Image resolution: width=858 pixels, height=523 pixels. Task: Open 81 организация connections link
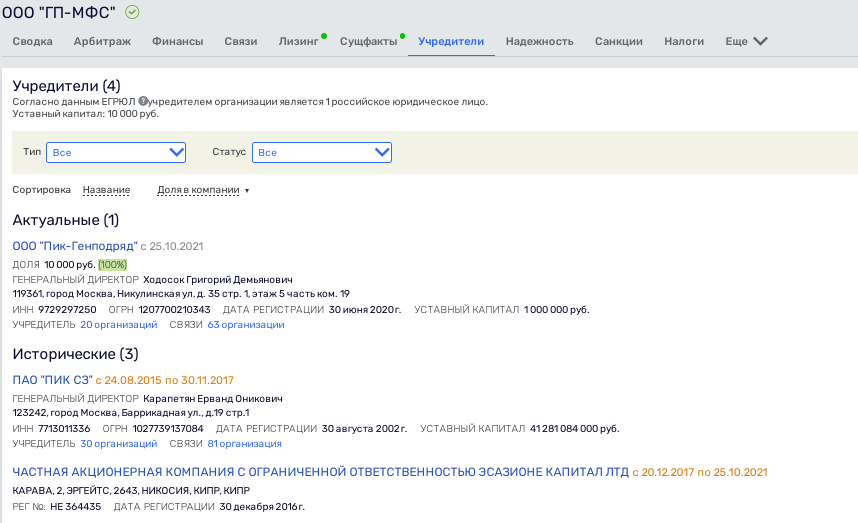click(245, 444)
